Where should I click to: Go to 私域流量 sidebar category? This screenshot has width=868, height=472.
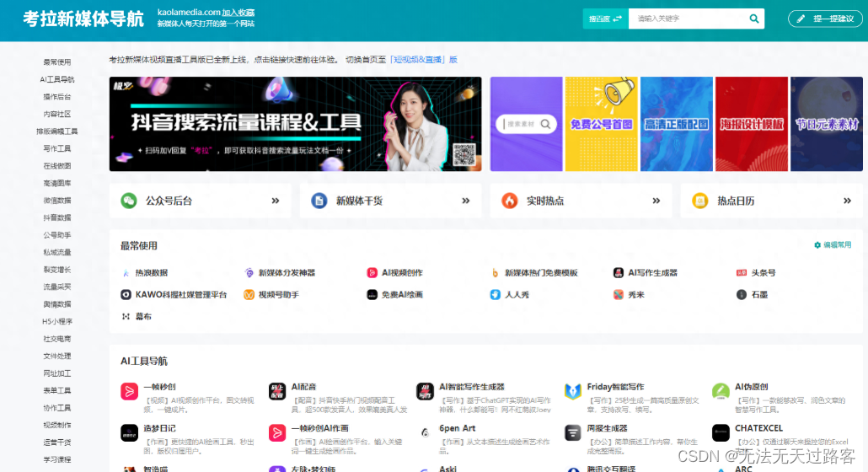click(x=57, y=252)
